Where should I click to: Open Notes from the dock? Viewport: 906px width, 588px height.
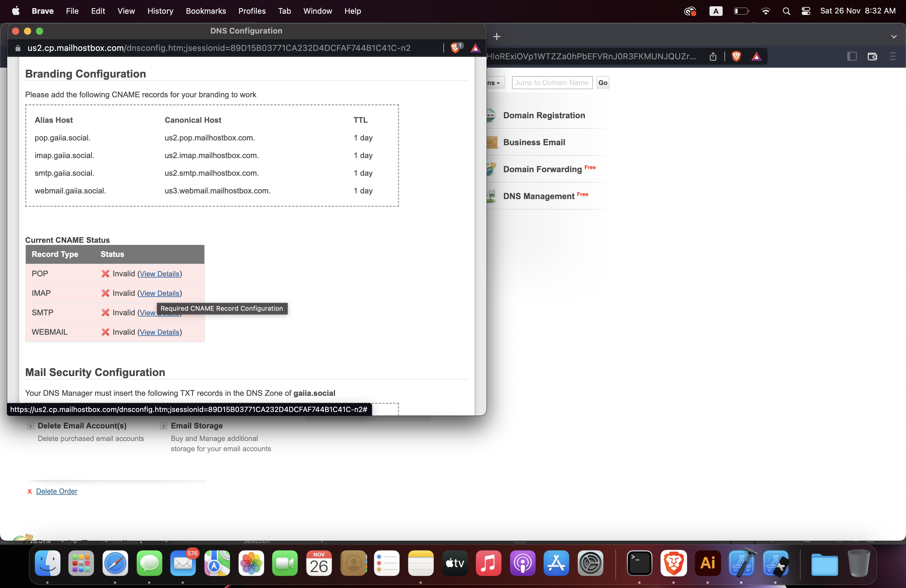pyautogui.click(x=421, y=563)
